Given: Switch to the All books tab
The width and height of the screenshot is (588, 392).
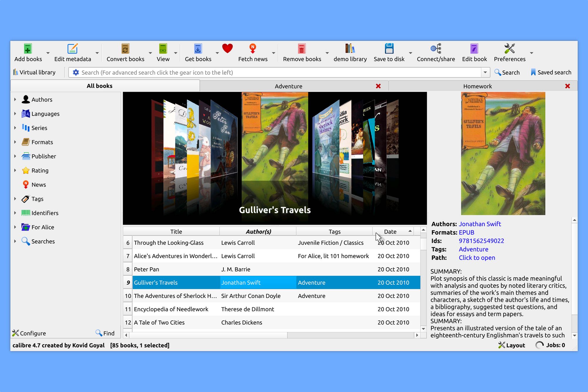Looking at the screenshot, I should tap(105, 86).
